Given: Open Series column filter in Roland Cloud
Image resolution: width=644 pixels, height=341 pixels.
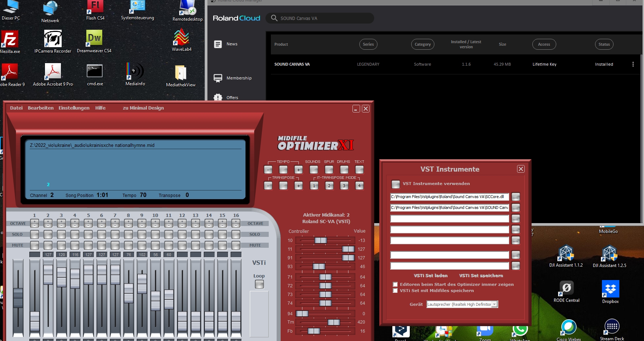Looking at the screenshot, I should point(368,44).
